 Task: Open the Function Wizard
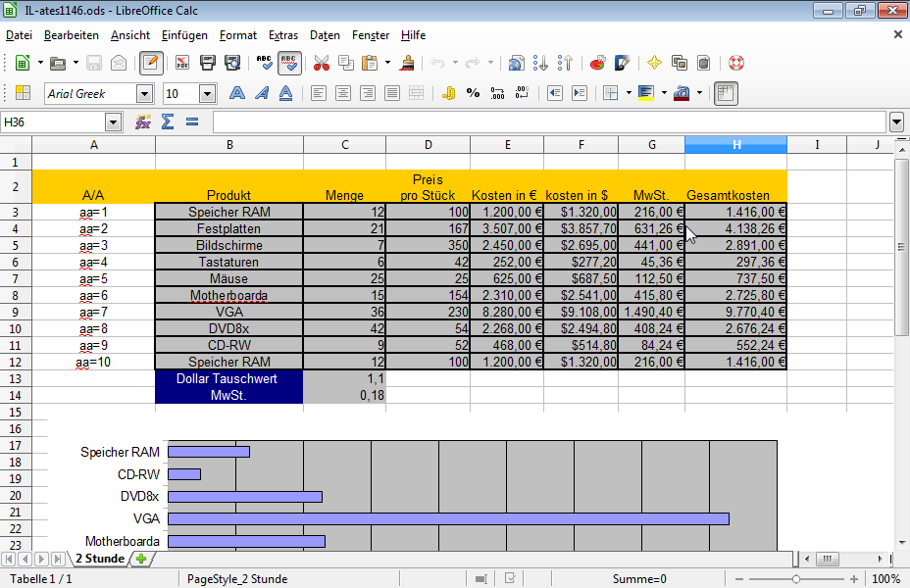coord(143,122)
